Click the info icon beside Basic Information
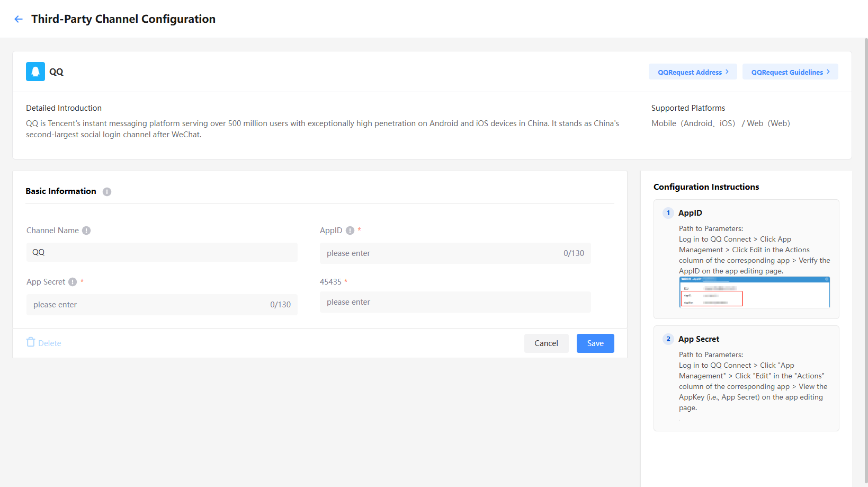The width and height of the screenshot is (868, 487). click(x=107, y=192)
